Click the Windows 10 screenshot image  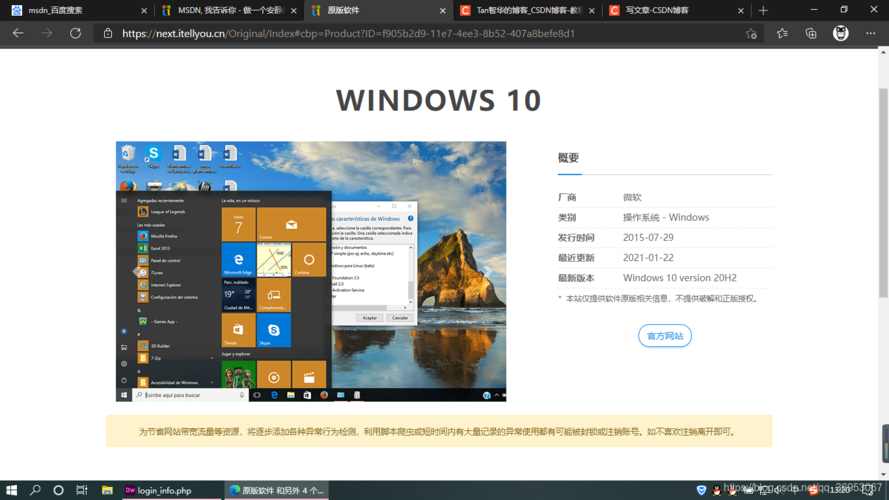[311, 272]
